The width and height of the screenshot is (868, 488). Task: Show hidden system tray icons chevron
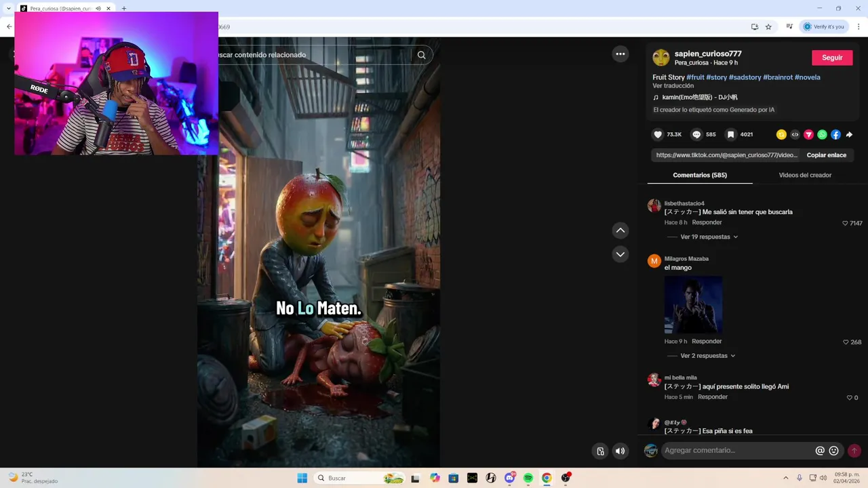point(785,478)
